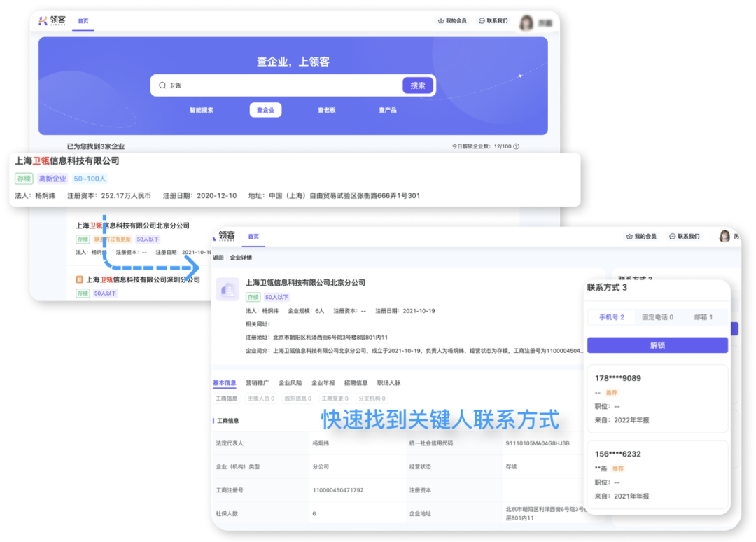Switch to the 邮箱 1 contact tab

[704, 317]
